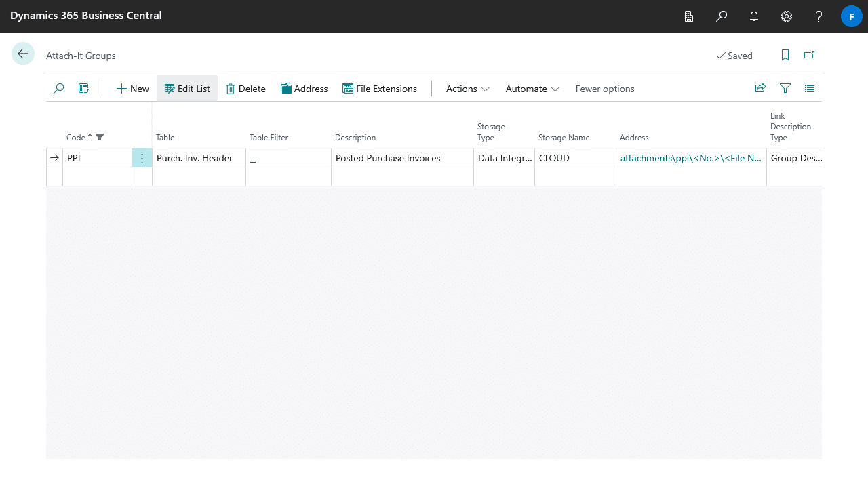Click the help question mark icon
Image resolution: width=868 pixels, height=488 pixels.
click(819, 16)
